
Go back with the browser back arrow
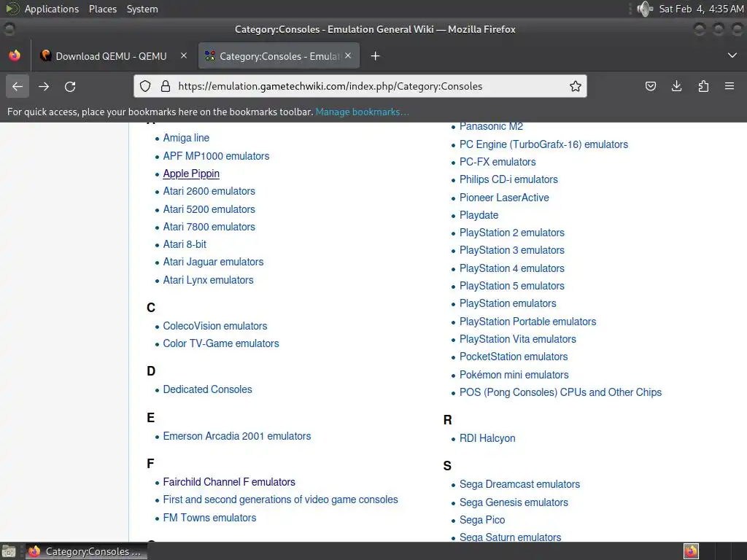coord(18,86)
